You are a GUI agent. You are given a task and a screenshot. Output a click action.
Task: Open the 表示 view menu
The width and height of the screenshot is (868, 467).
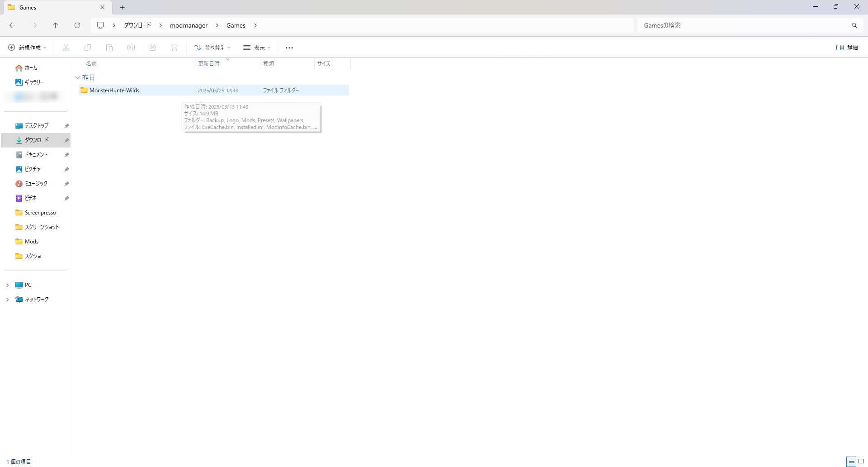coord(257,48)
